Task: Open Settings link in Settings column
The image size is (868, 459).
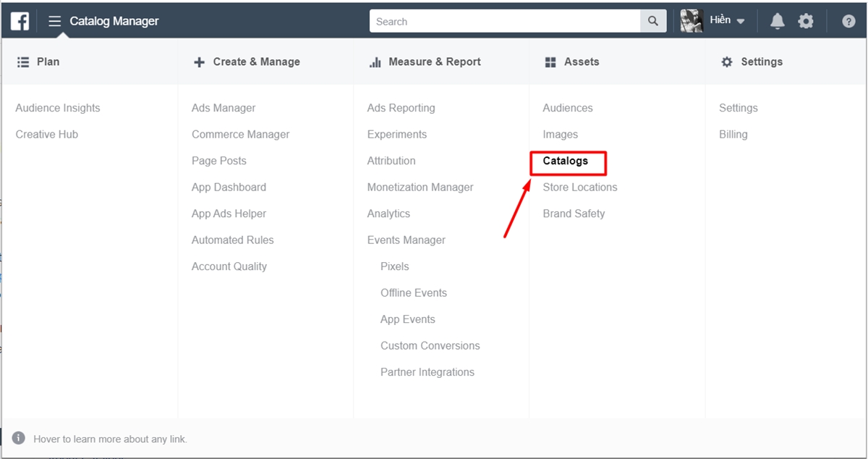Action: 739,108
